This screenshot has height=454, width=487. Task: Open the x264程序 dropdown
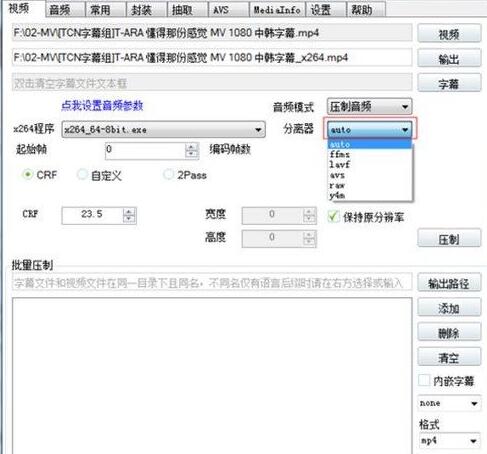click(x=163, y=129)
